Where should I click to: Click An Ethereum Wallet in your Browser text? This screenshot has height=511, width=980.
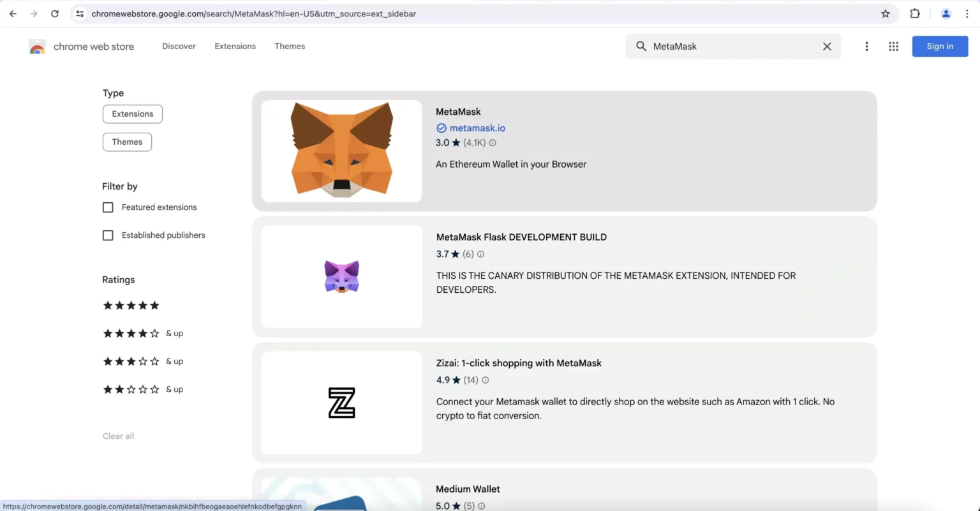(511, 164)
